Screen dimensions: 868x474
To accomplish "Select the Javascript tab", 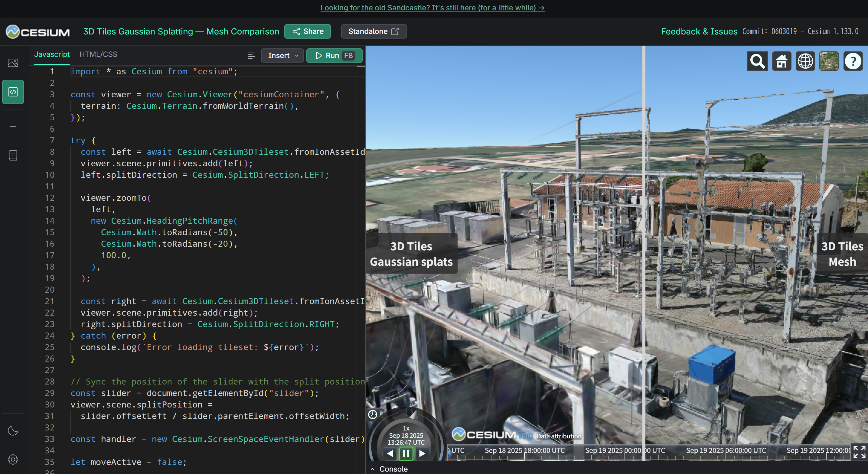I will (52, 54).
